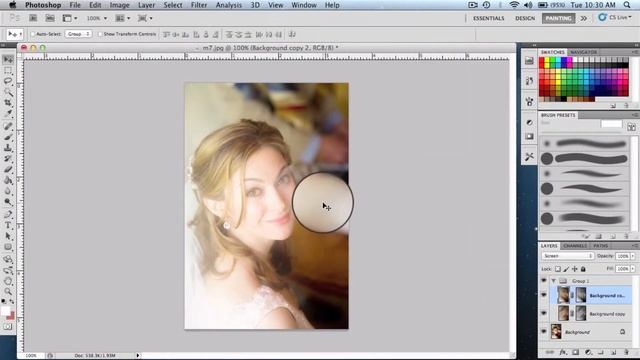Select the Brush tool
The width and height of the screenshot is (640, 360).
(x=8, y=137)
